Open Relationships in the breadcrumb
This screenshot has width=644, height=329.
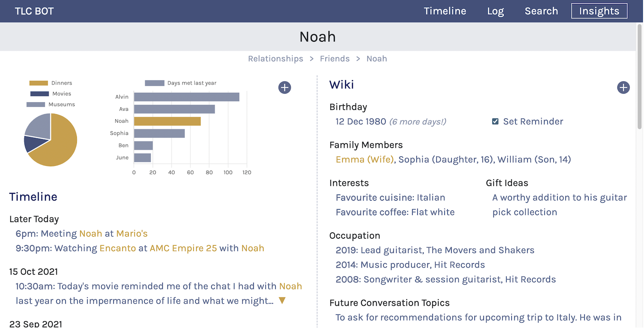pyautogui.click(x=276, y=59)
